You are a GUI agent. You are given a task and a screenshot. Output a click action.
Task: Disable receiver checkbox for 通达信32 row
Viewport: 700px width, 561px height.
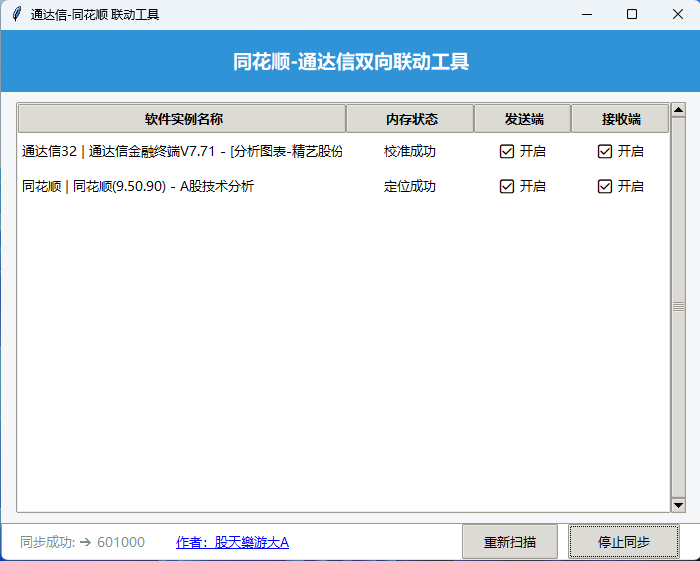point(604,151)
